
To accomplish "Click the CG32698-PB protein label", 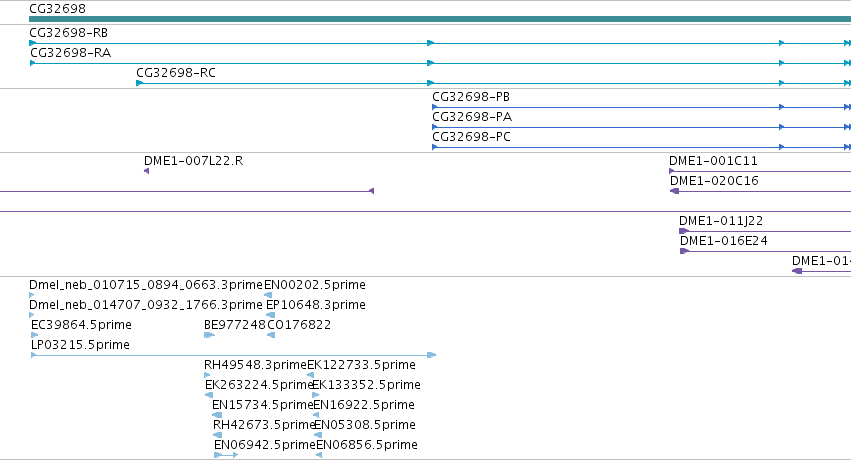I will pyautogui.click(x=471, y=97).
